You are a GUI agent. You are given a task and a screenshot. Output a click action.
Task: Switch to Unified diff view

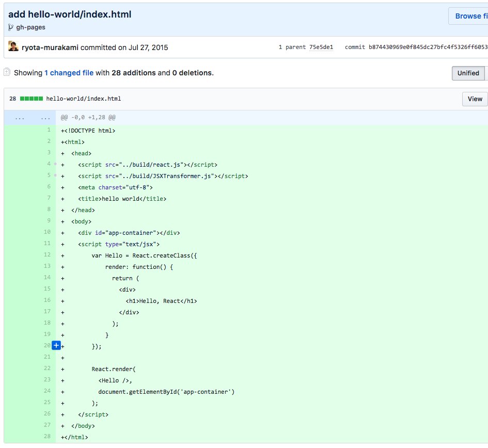point(468,73)
